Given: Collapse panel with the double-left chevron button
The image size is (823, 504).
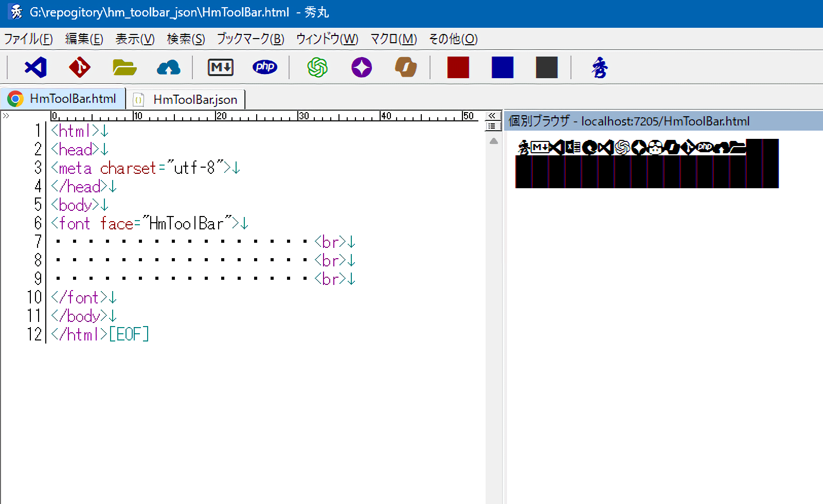Looking at the screenshot, I should coord(492,116).
